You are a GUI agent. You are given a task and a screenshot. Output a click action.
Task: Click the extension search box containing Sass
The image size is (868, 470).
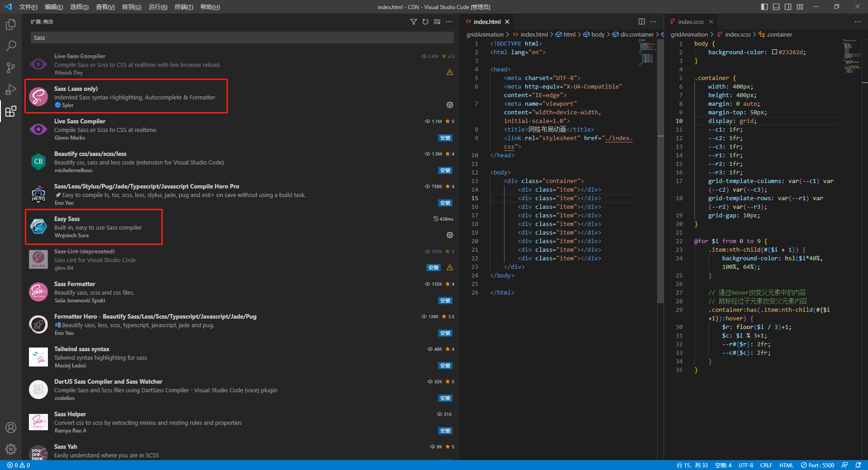[x=242, y=38]
